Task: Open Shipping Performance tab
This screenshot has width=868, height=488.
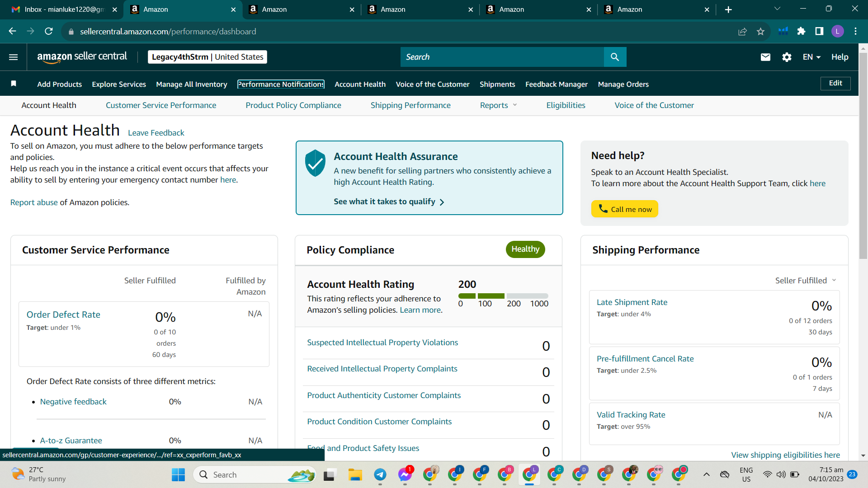Action: 410,105
